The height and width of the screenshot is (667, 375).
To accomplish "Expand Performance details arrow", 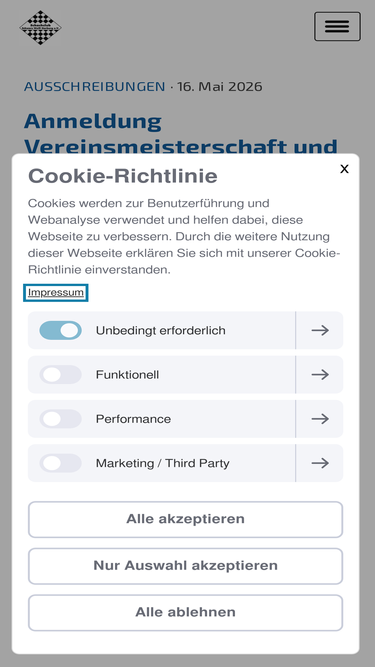I will pyautogui.click(x=320, y=419).
